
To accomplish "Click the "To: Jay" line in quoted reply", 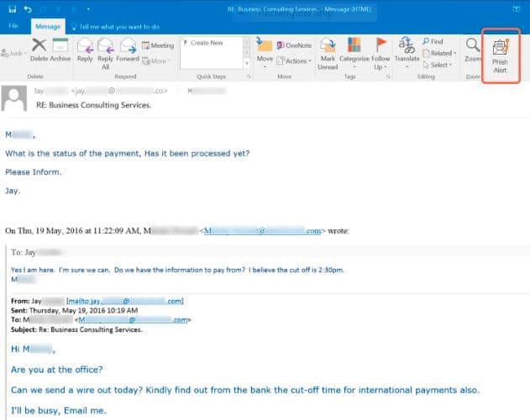I will pyautogui.click(x=36, y=252).
